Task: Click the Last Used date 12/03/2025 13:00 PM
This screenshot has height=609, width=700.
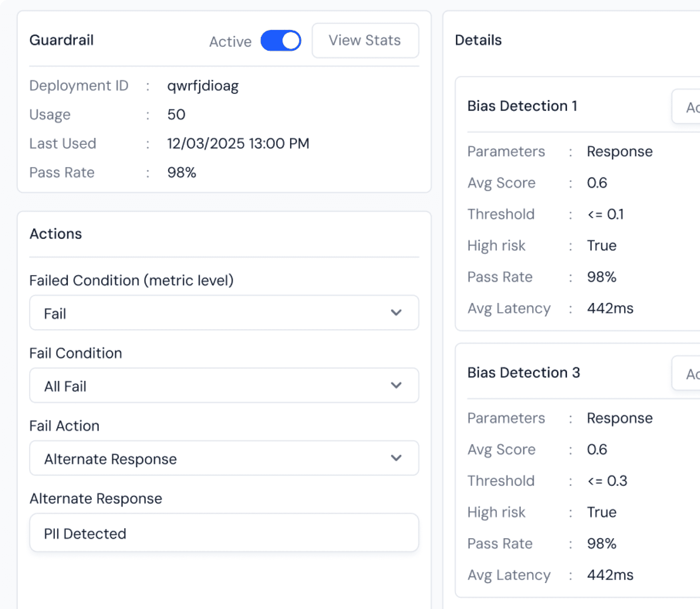Action: [x=238, y=143]
